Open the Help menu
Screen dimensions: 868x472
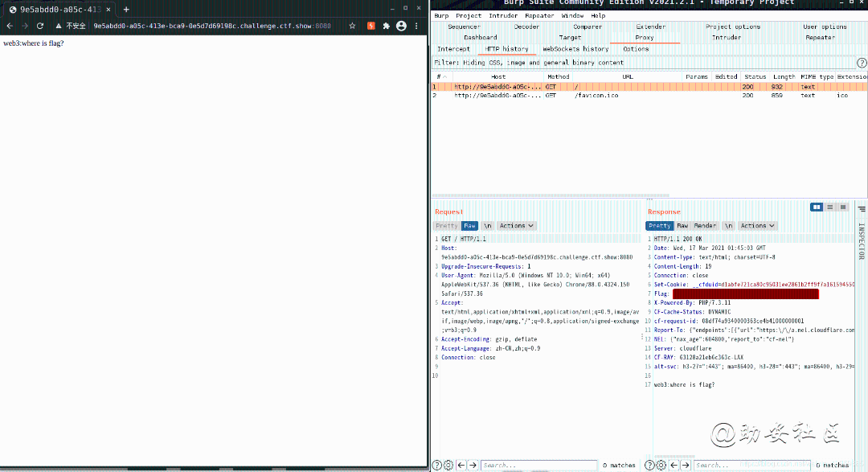[598, 16]
